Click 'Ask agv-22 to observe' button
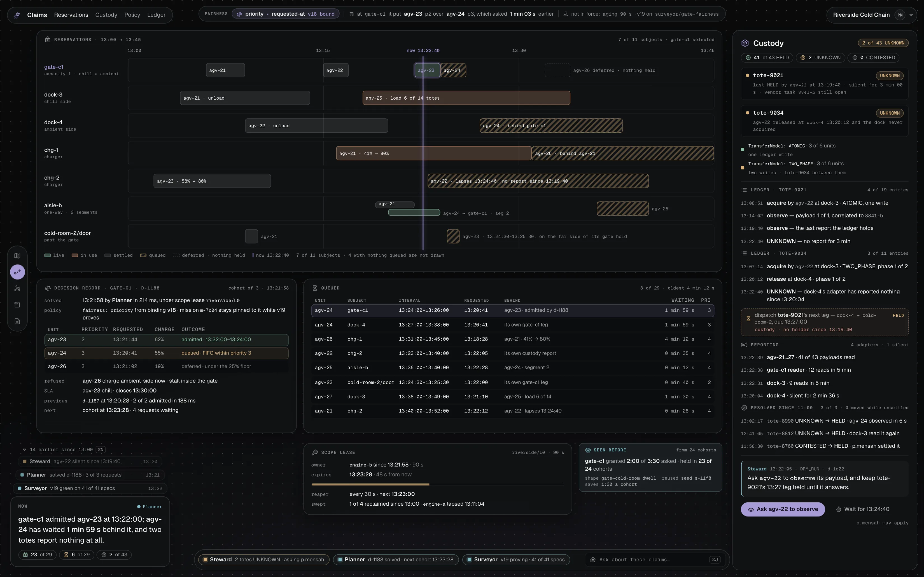 tap(783, 509)
